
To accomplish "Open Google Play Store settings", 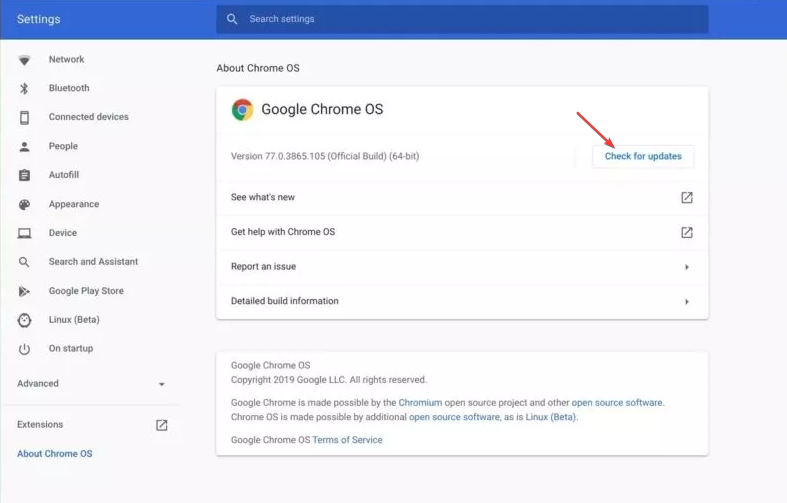I will tap(86, 291).
